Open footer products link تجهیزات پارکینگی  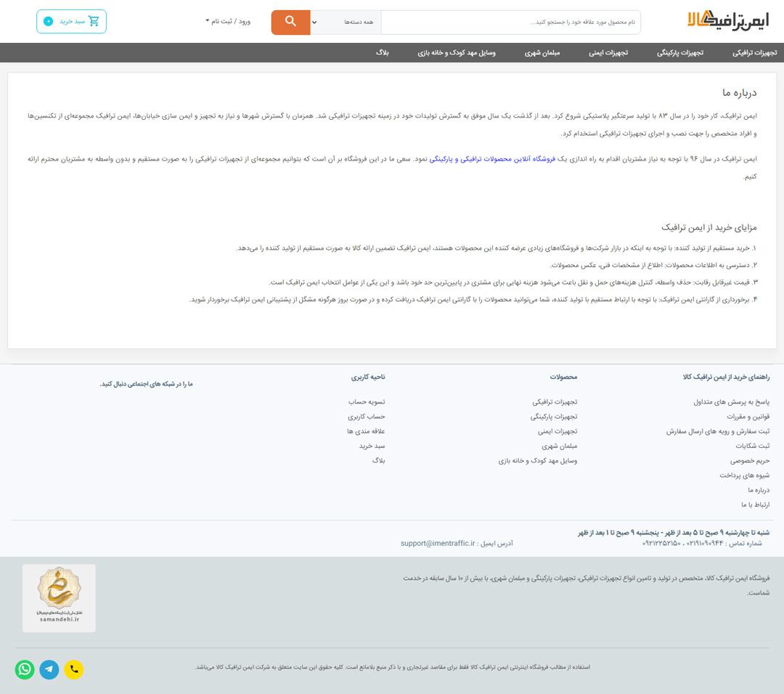click(x=553, y=417)
